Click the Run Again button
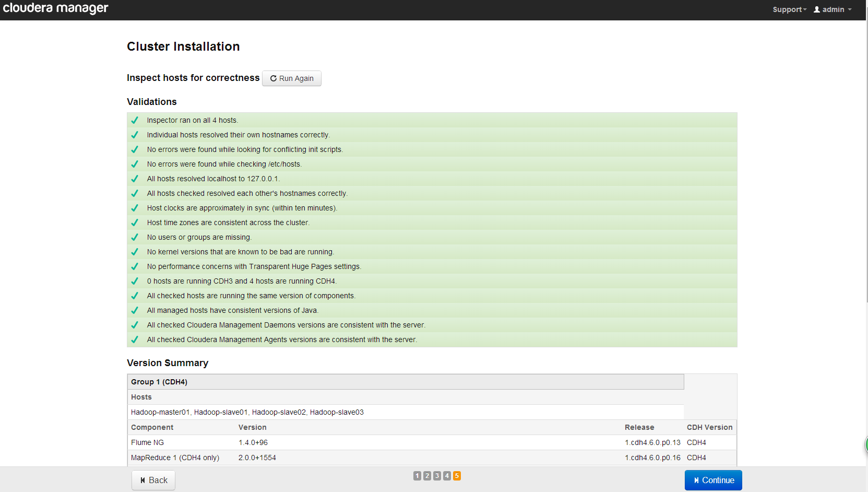Screen dimensions: 868x492 click(292, 78)
